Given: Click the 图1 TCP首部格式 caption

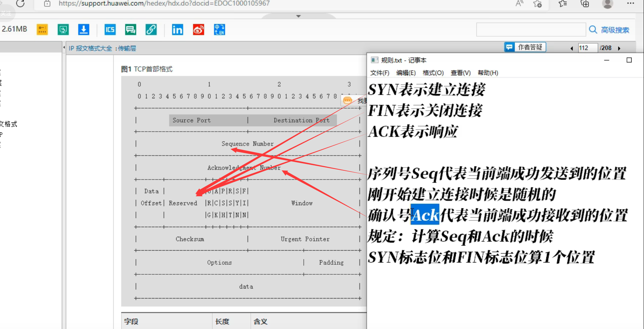Looking at the screenshot, I should coord(147,69).
